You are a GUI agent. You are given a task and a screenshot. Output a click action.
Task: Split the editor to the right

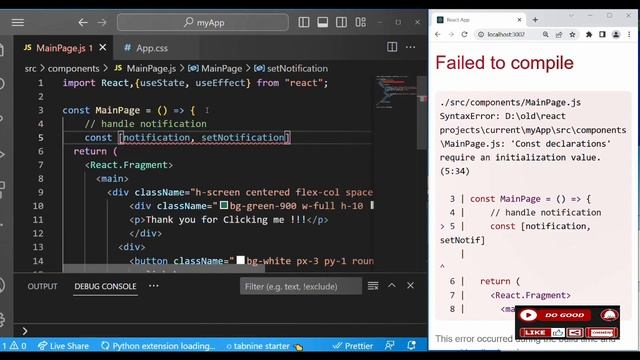pos(392,47)
